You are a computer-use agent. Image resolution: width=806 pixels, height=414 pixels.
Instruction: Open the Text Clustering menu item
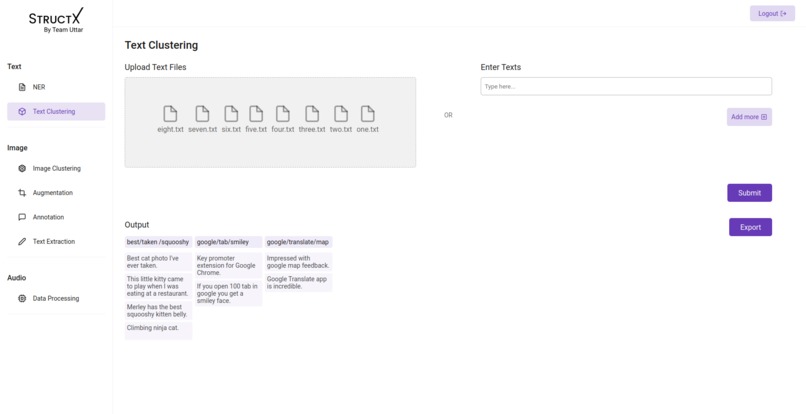(x=56, y=111)
